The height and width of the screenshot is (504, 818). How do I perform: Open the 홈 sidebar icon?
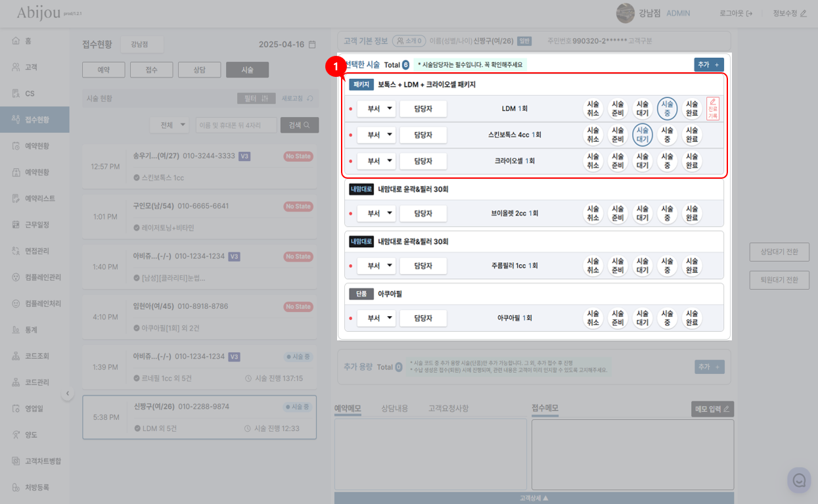16,41
